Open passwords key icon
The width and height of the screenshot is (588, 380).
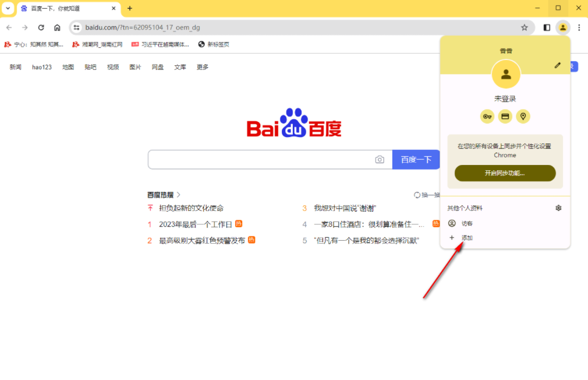(x=487, y=117)
